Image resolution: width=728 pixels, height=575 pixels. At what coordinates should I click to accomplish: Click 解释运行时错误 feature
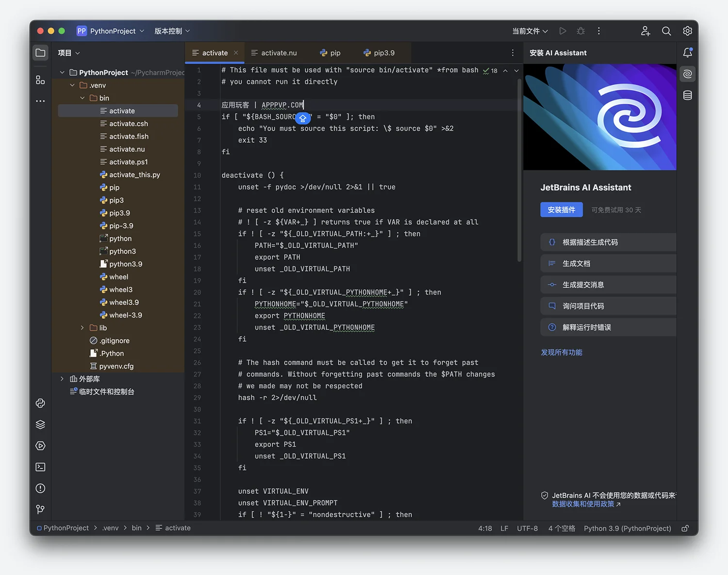[x=608, y=327]
